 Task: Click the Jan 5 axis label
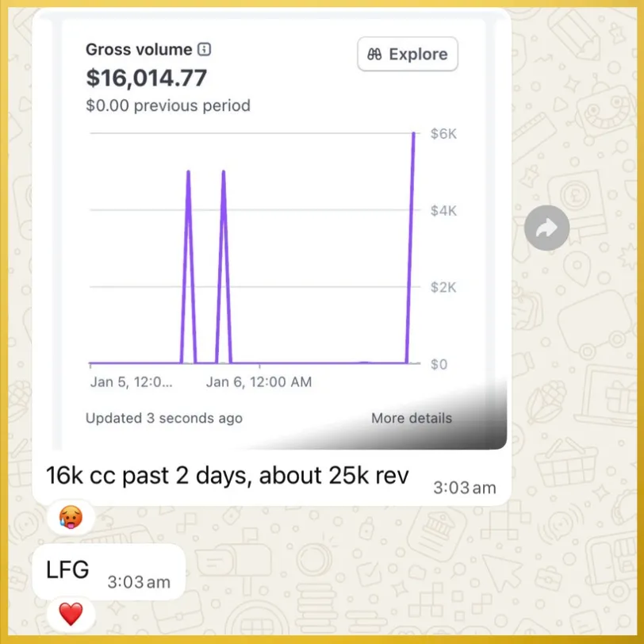tap(131, 382)
